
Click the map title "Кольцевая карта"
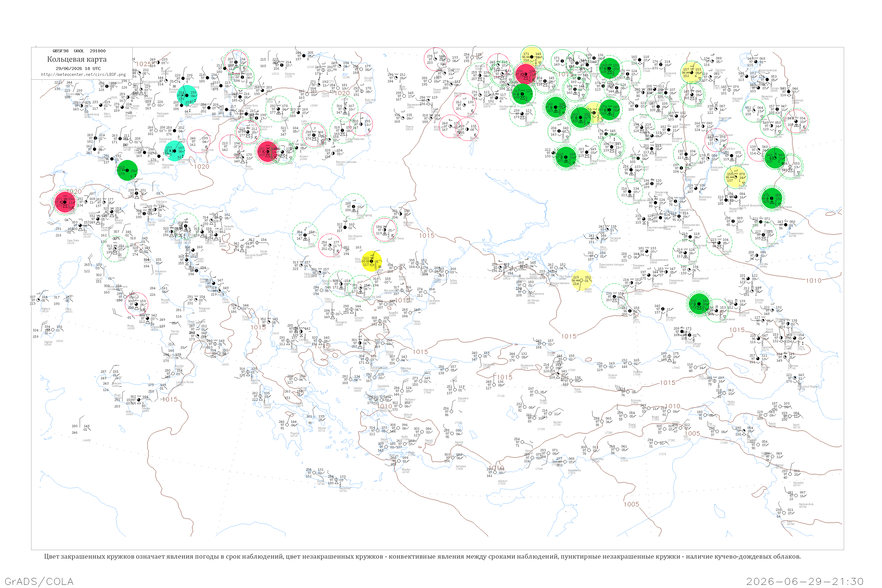click(77, 59)
